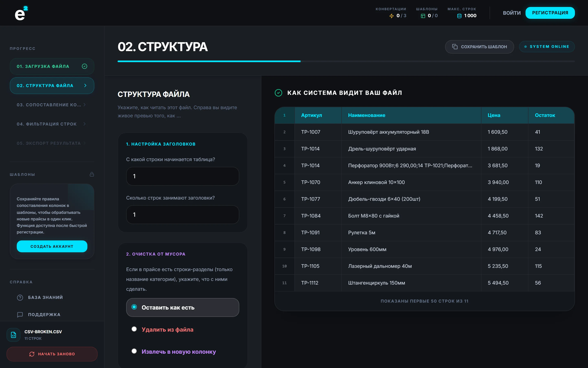Click the checkmark icon on step 01

tap(85, 66)
